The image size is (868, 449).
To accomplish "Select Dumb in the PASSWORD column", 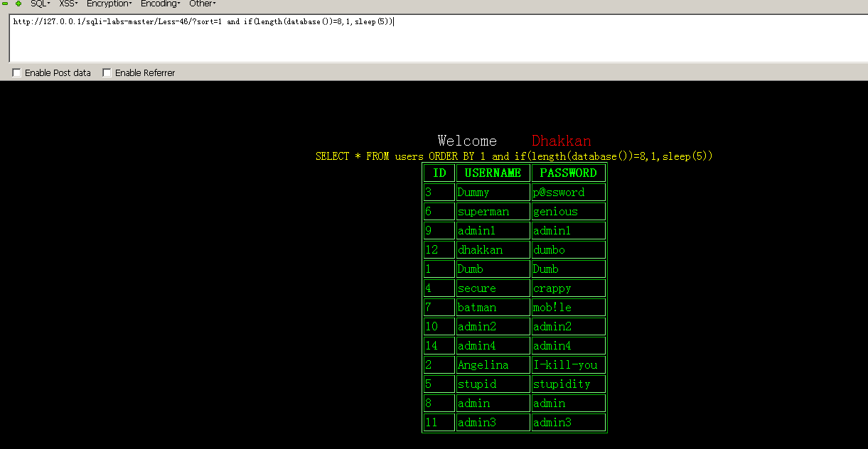I will [x=569, y=269].
